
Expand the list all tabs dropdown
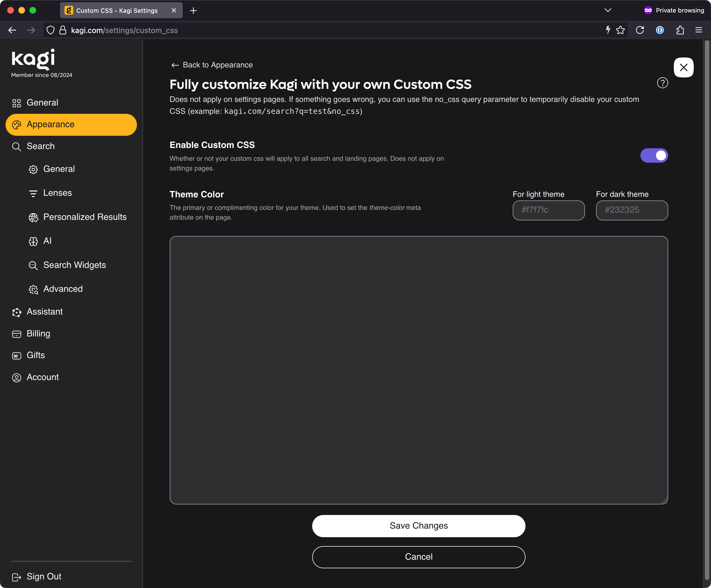tap(608, 10)
